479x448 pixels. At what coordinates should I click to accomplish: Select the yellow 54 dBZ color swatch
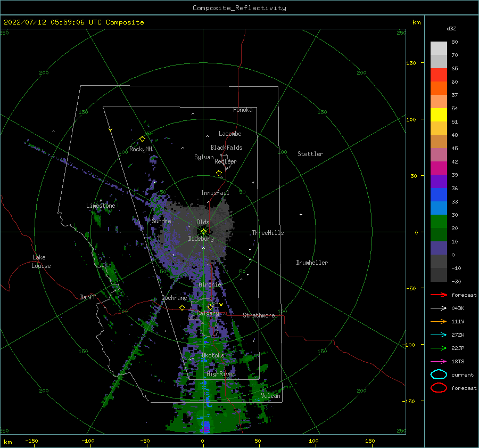[439, 115]
